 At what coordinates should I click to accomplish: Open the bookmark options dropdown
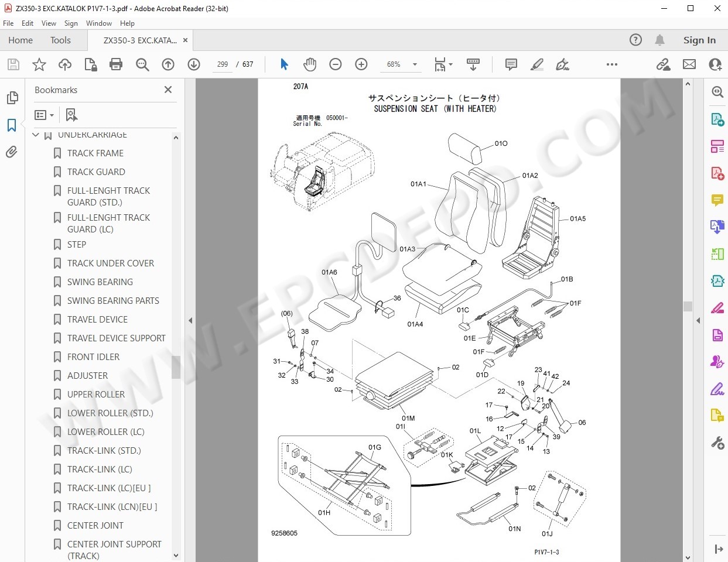[45, 115]
